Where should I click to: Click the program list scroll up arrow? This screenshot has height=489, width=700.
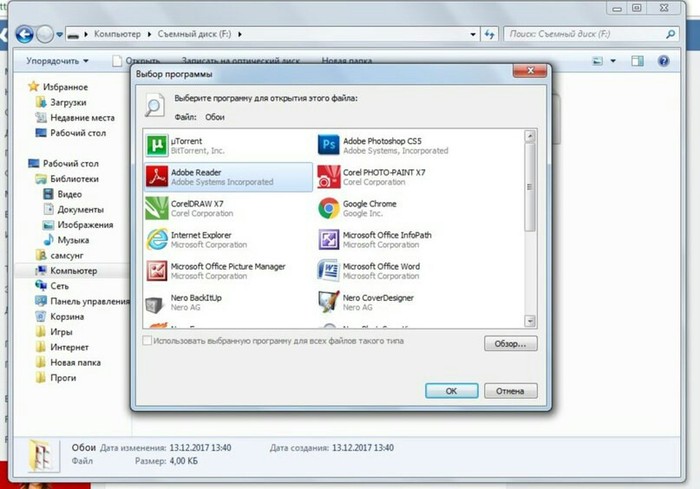[x=530, y=136]
